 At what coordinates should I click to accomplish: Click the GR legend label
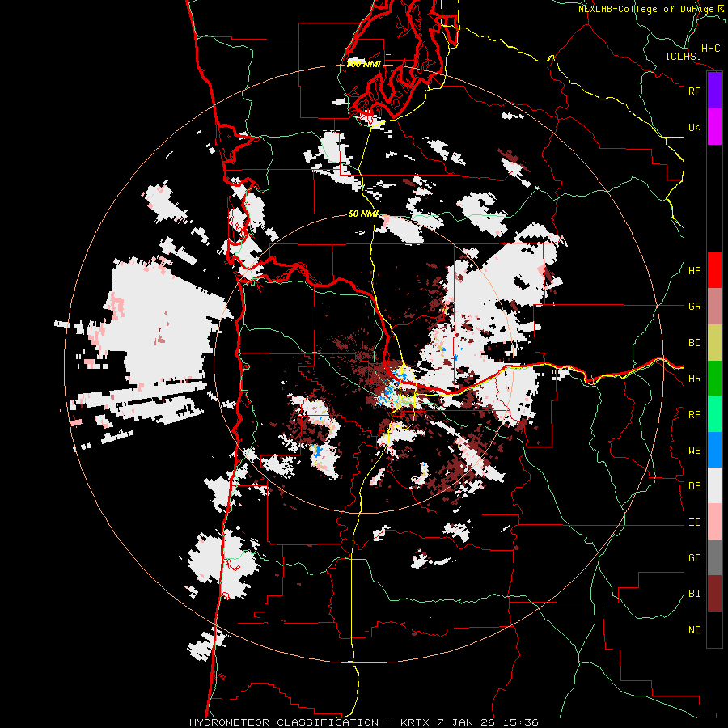[x=694, y=307]
